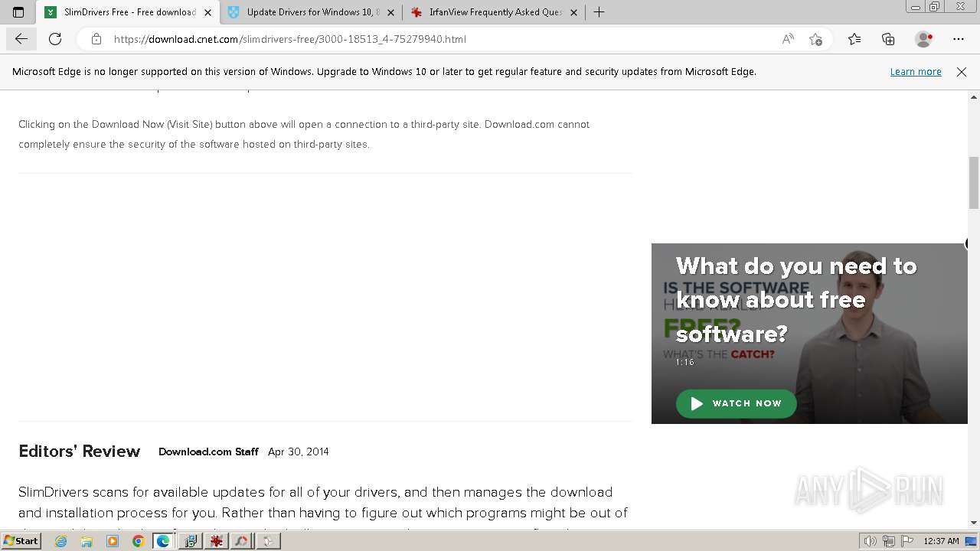Image resolution: width=980 pixels, height=551 pixels.
Task: Open the Action Center flag icon
Action: pos(908,541)
